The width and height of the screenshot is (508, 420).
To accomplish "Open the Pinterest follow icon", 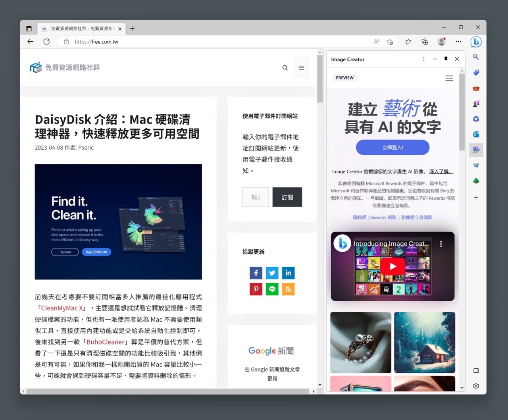I will pos(256,289).
